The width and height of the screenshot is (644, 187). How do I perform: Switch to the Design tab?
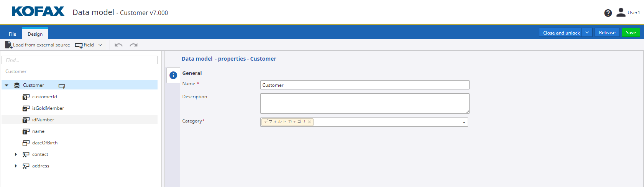coord(35,34)
